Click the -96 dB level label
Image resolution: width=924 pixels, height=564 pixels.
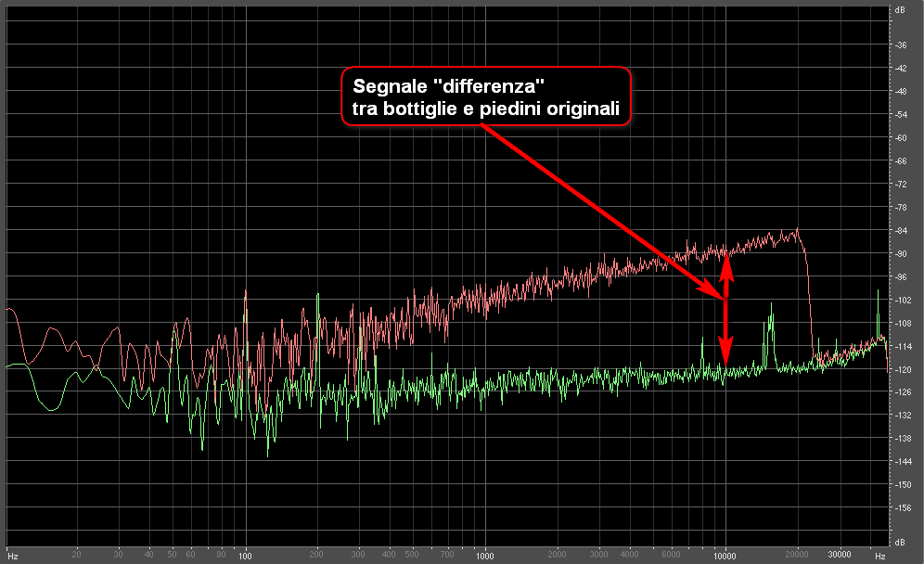(x=901, y=277)
